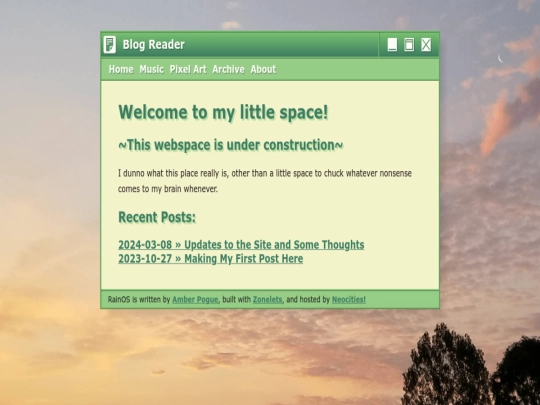Image resolution: width=540 pixels, height=405 pixels.
Task: Click the 'Welcome to my little space!' heading
Action: coord(223,112)
